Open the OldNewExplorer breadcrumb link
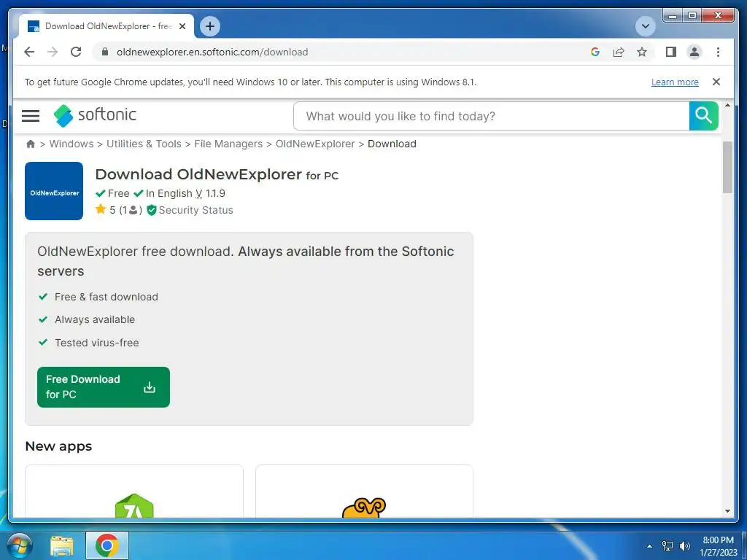This screenshot has height=560, width=747. click(315, 144)
